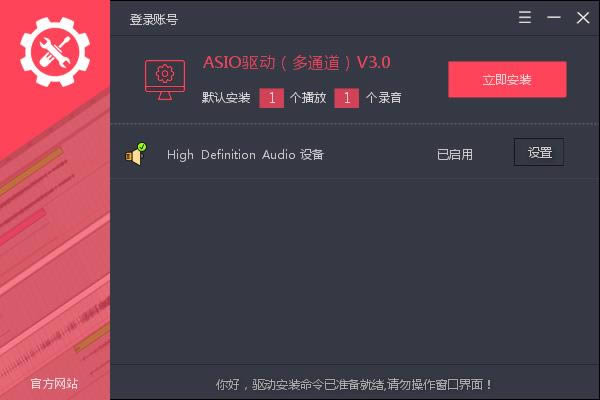Click the speaker device icon

coord(134,156)
